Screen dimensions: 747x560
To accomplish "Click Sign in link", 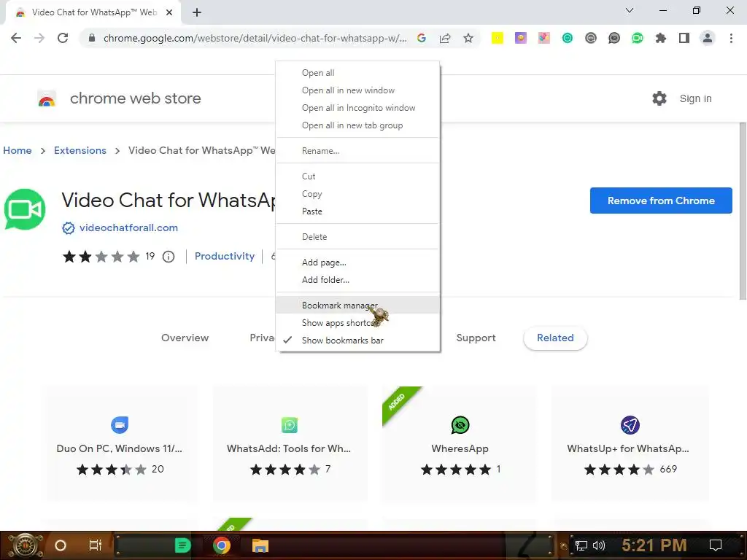I will 695,98.
